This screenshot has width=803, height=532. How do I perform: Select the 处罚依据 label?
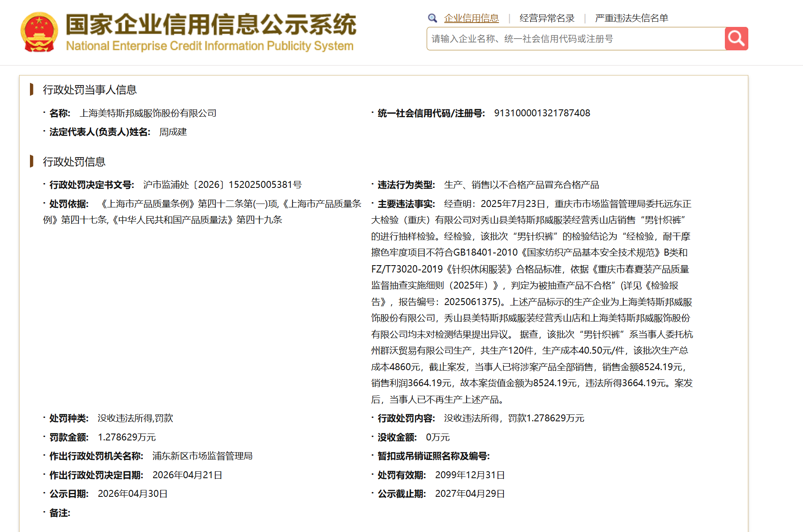pos(69,204)
